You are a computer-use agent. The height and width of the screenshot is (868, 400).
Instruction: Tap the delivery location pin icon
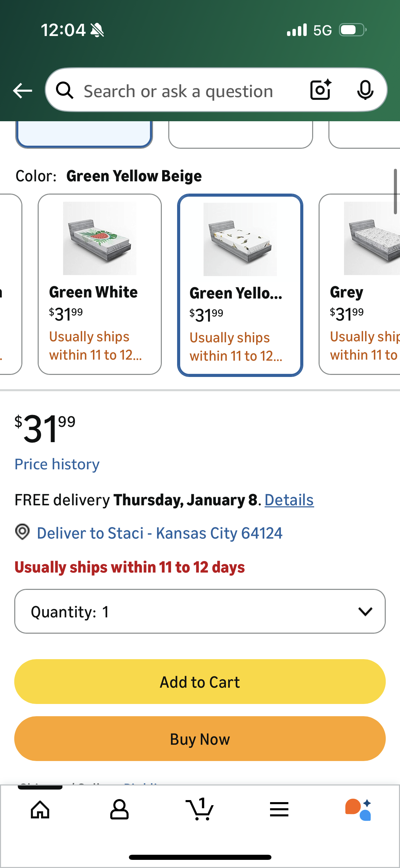point(22,532)
